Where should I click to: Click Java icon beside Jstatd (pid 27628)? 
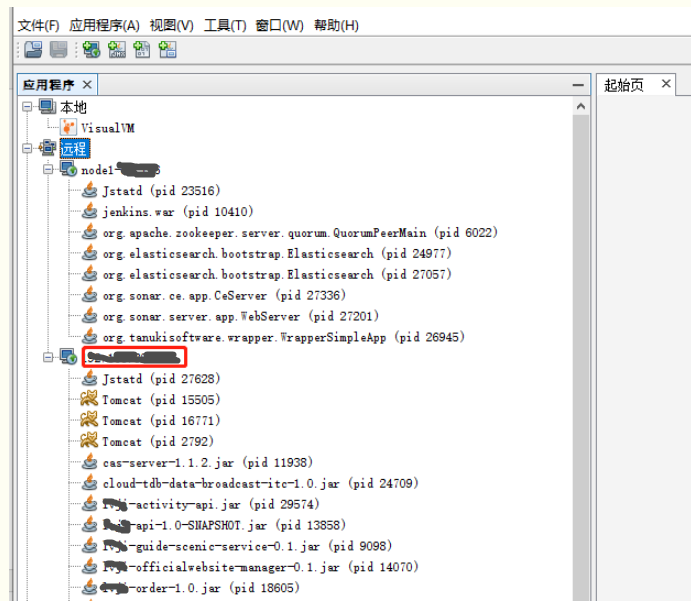89,378
